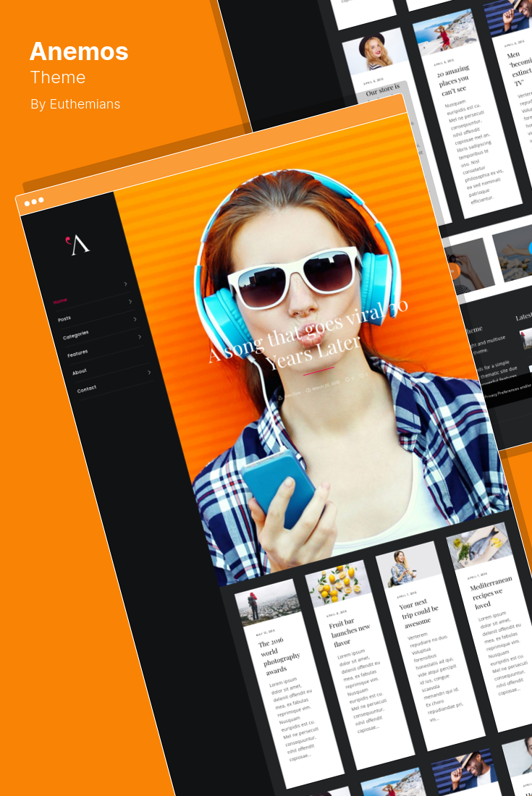
Task: Expand the Categories submenu chevron
Action: pos(135,319)
